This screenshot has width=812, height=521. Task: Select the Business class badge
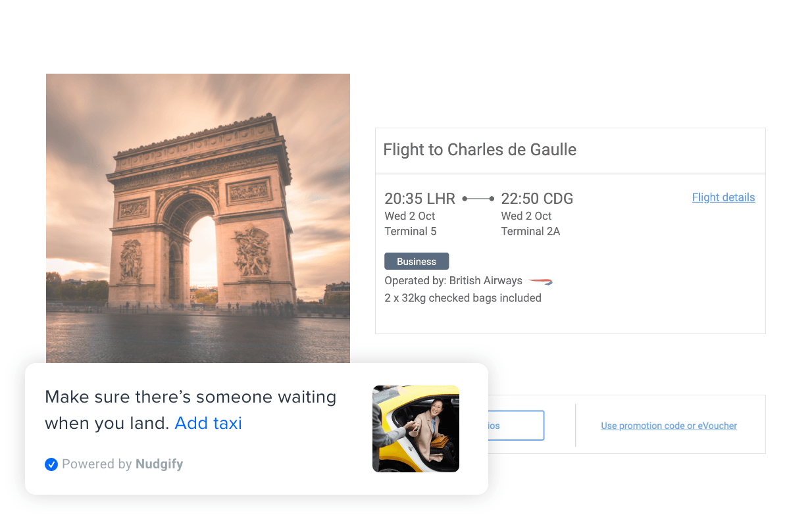pyautogui.click(x=417, y=261)
